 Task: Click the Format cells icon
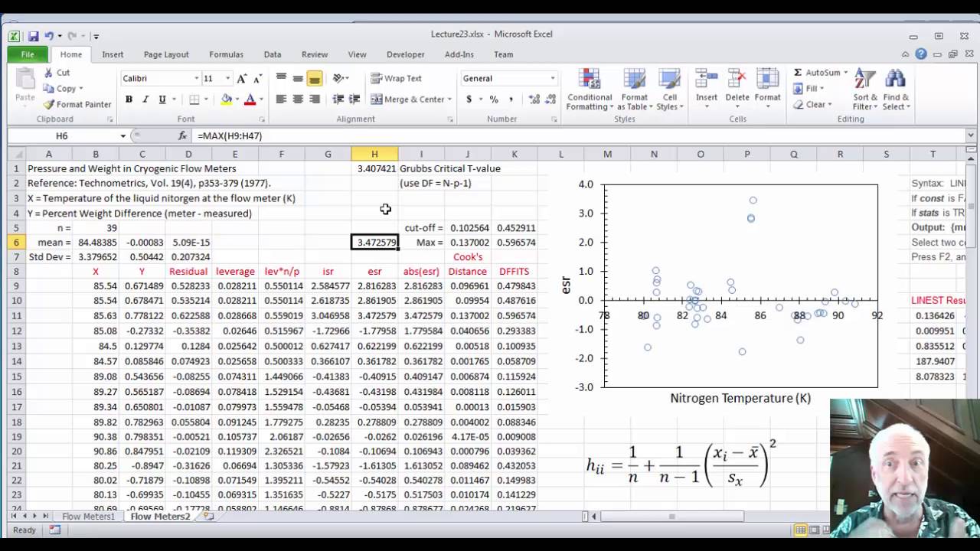767,80
